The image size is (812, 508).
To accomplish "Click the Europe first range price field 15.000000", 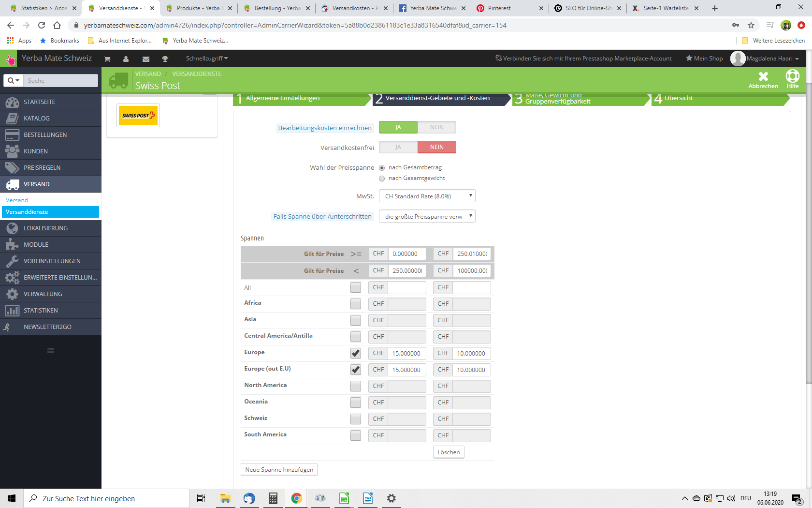I will [x=407, y=354].
